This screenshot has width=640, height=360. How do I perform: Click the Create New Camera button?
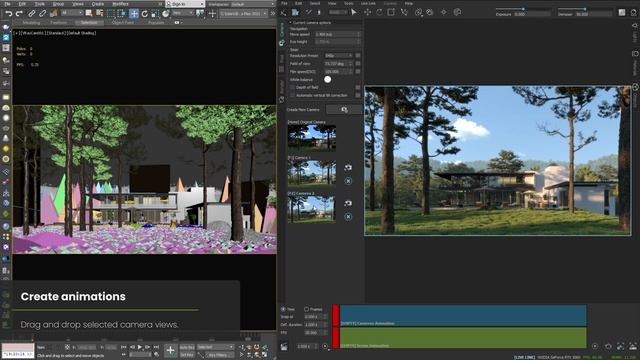click(x=344, y=109)
